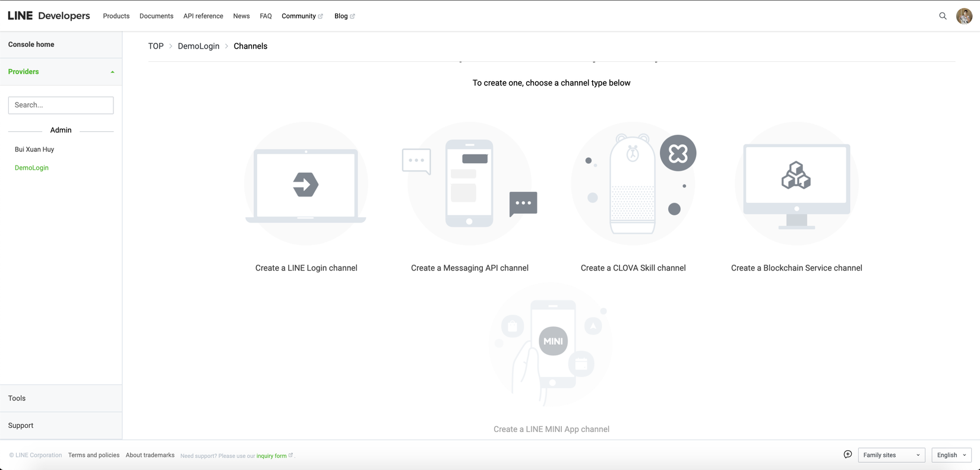Collapse the Providers section
Image resolution: width=980 pixels, height=470 pixels.
61,72
